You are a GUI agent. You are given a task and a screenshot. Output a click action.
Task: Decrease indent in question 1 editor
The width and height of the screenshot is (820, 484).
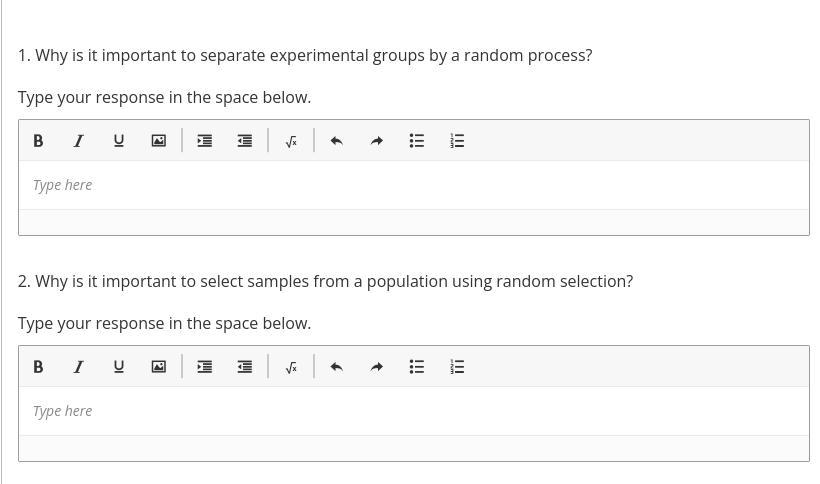(x=244, y=141)
